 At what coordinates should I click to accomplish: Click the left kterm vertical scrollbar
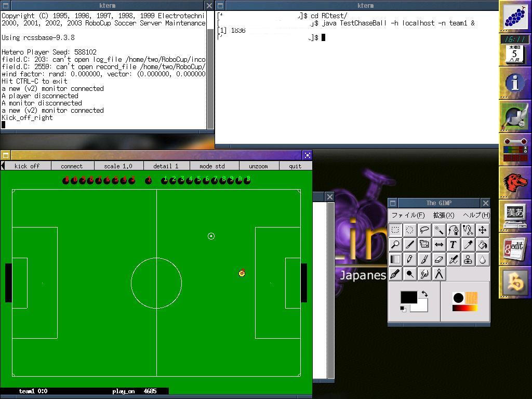point(210,70)
